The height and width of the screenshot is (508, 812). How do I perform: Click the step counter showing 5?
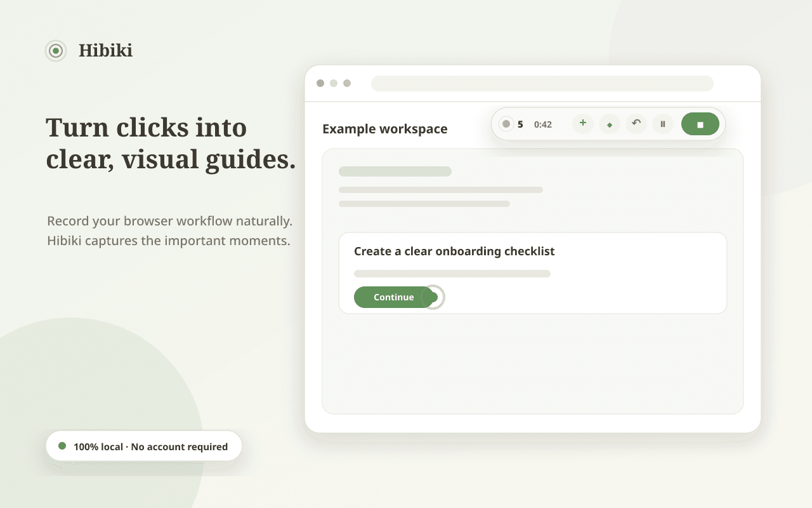click(520, 124)
